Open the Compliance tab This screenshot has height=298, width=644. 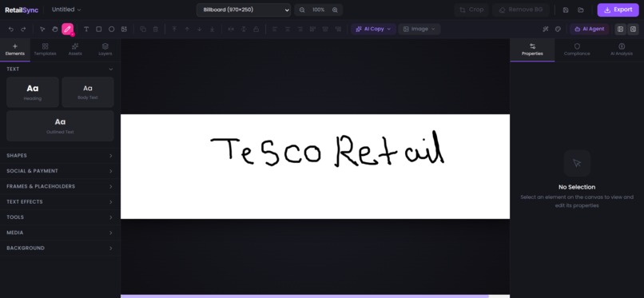(577, 50)
